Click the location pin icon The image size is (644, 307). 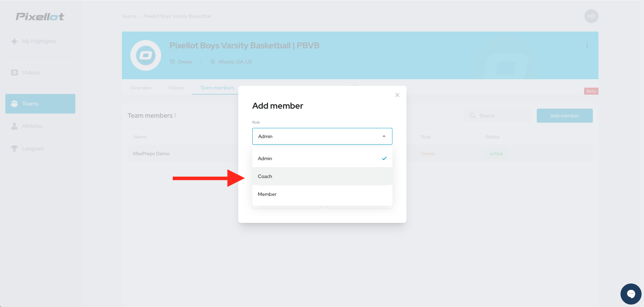[x=213, y=62]
